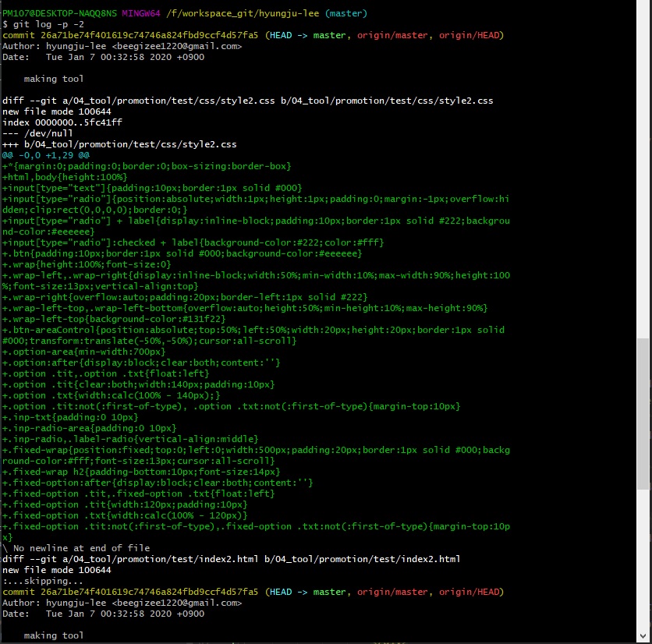Click the vertical scrollbar thumb
This screenshot has width=652, height=644.
point(643,413)
